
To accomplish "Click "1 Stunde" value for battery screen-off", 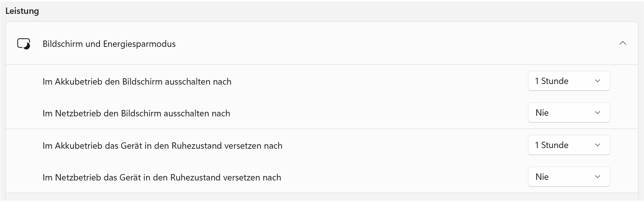I will 551,81.
